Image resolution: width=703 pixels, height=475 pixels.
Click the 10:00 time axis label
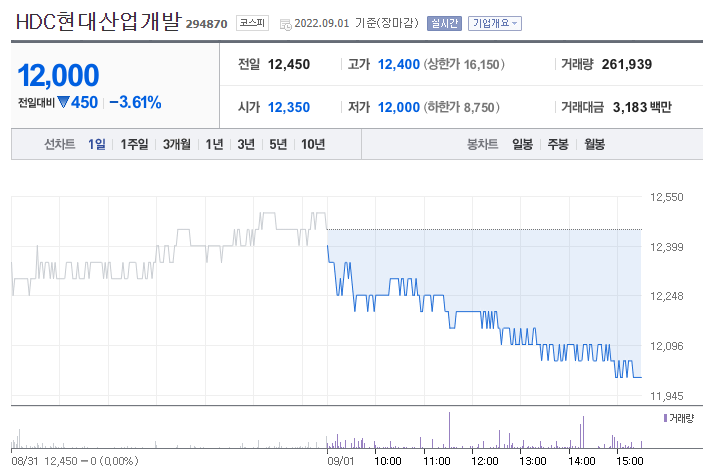[x=388, y=461]
